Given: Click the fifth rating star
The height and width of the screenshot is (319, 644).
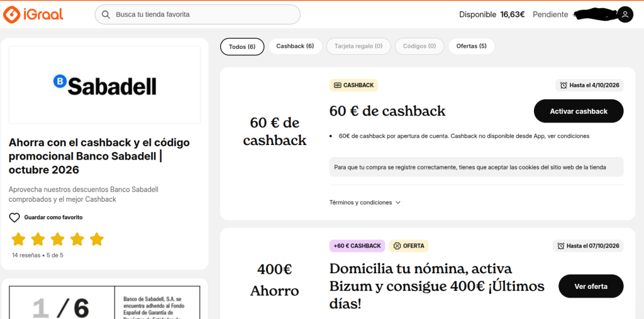Looking at the screenshot, I should coord(97,239).
